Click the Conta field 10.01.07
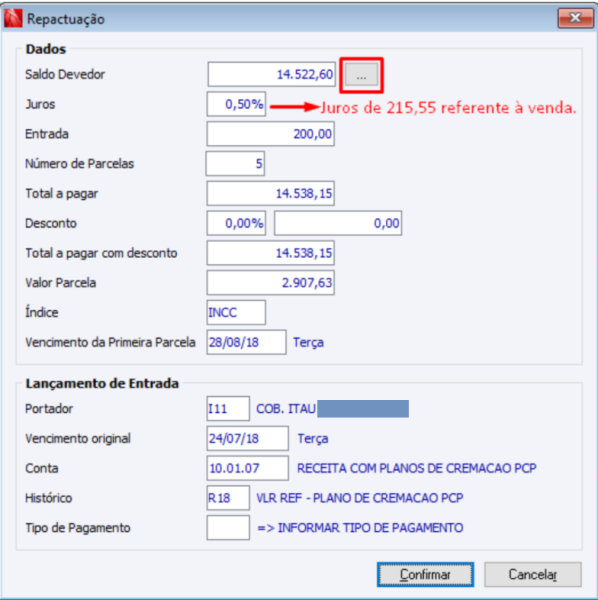The height and width of the screenshot is (600, 598). 248,468
